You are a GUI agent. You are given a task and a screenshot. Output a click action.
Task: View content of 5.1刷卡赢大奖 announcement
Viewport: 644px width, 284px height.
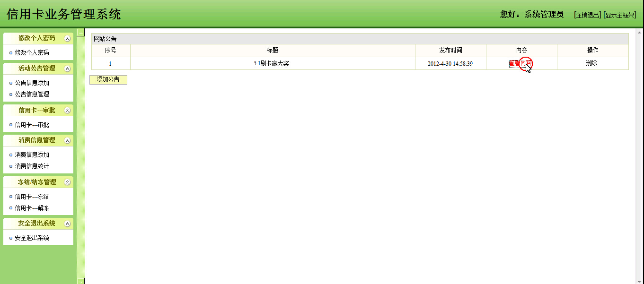point(520,63)
